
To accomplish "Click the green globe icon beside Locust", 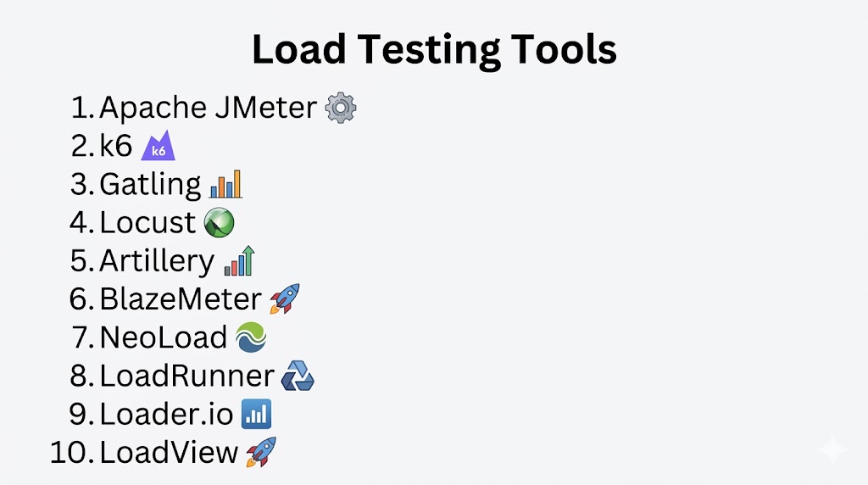I will coord(219,222).
